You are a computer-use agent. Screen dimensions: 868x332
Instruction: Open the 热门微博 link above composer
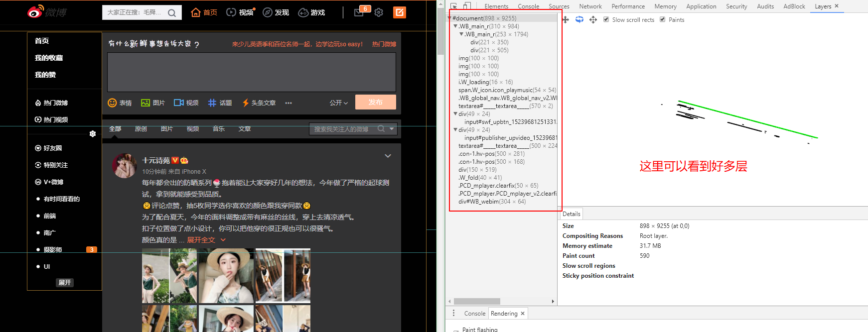coord(384,44)
